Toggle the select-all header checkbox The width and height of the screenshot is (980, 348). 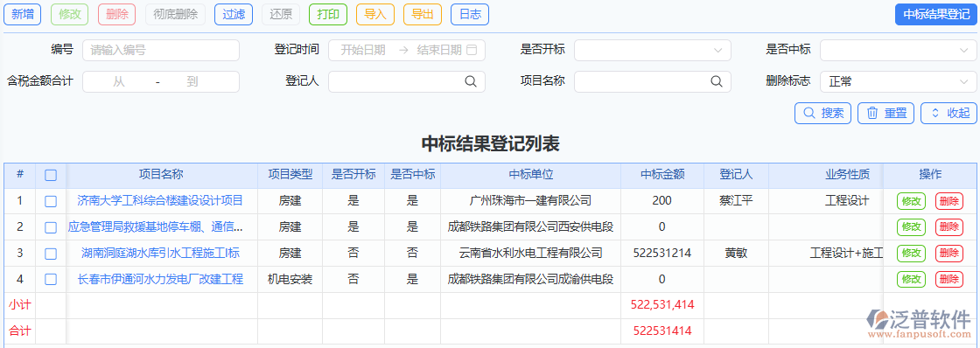(x=51, y=176)
